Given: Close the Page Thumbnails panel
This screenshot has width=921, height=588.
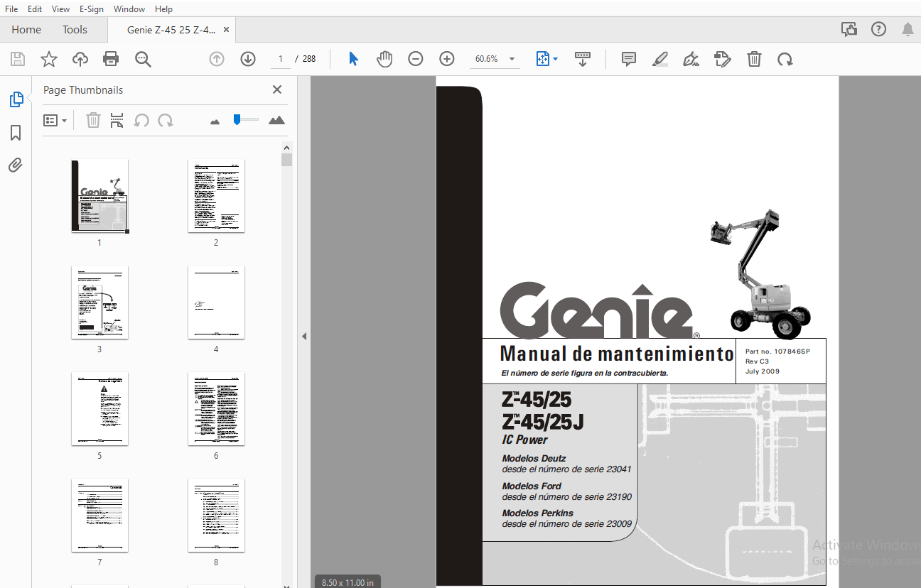Looking at the screenshot, I should point(277,89).
